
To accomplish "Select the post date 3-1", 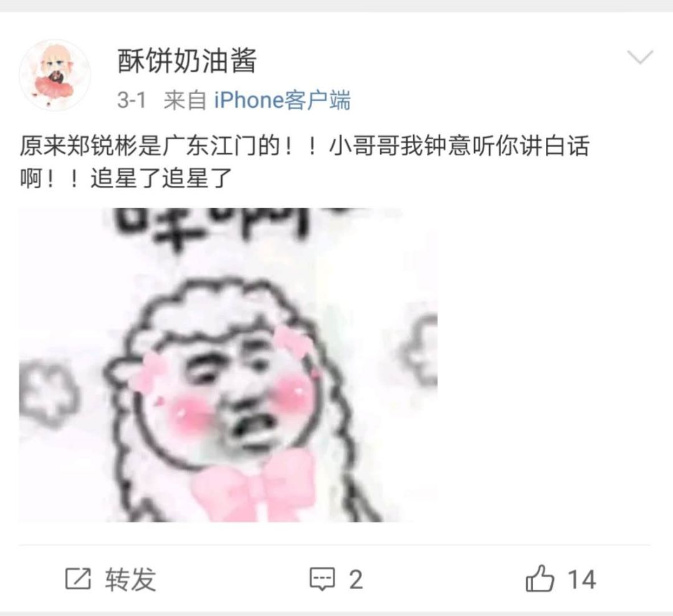I will (131, 100).
